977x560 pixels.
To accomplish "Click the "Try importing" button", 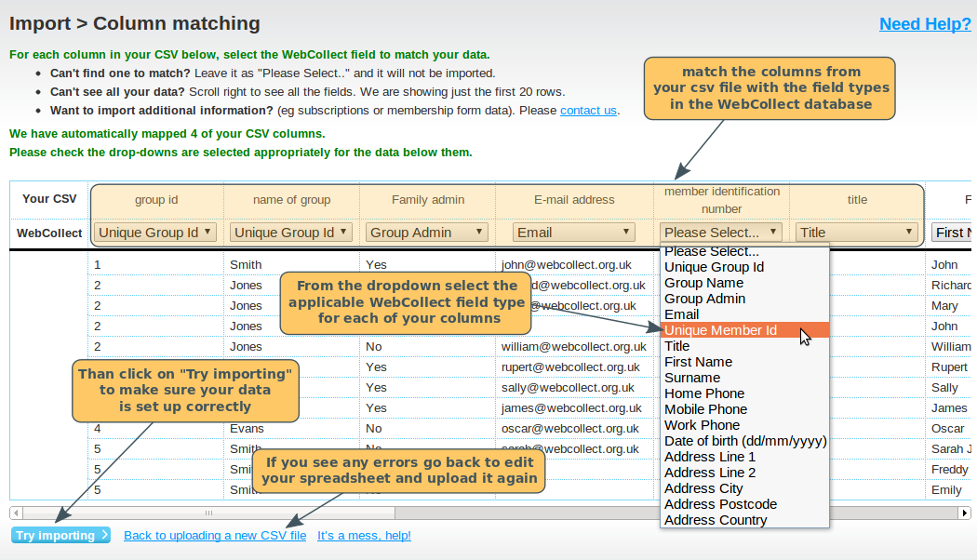I will tap(60, 535).
